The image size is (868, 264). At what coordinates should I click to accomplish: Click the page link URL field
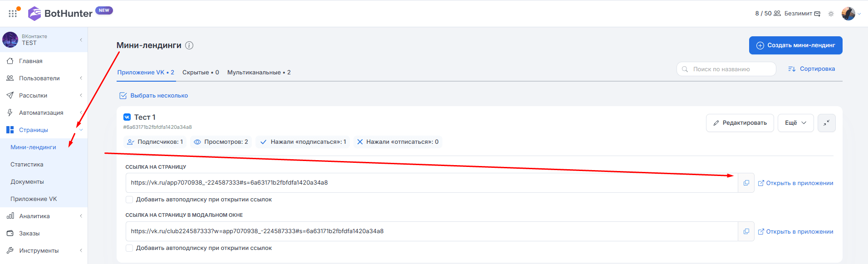[x=432, y=183]
